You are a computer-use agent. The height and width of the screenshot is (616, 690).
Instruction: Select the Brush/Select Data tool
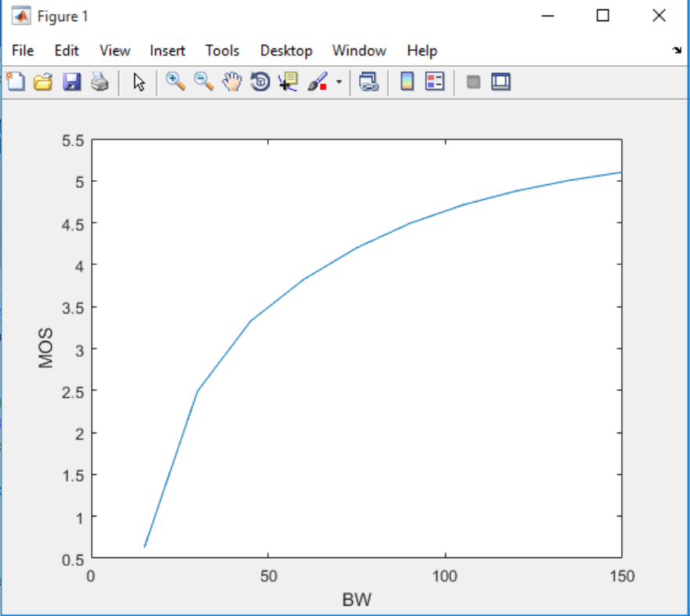[x=318, y=82]
